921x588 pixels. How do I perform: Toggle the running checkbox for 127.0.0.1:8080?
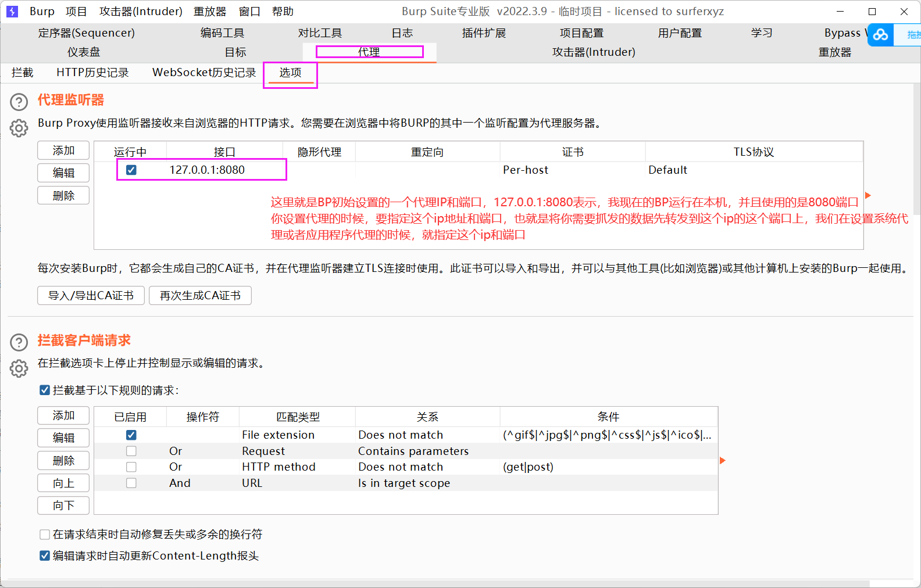pos(131,170)
